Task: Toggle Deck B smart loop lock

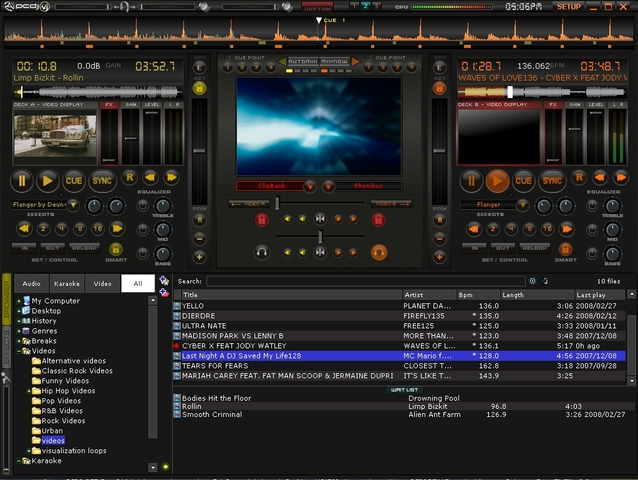Action: 565,249
